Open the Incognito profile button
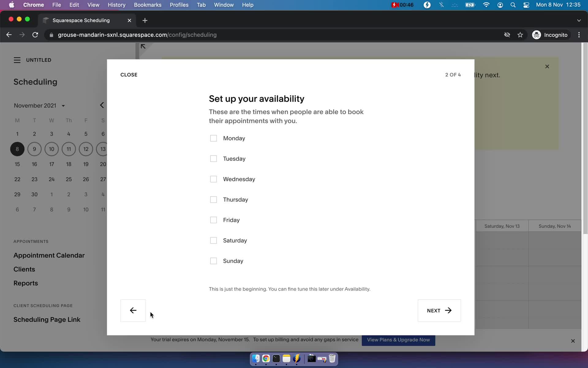588x368 pixels. tap(550, 35)
